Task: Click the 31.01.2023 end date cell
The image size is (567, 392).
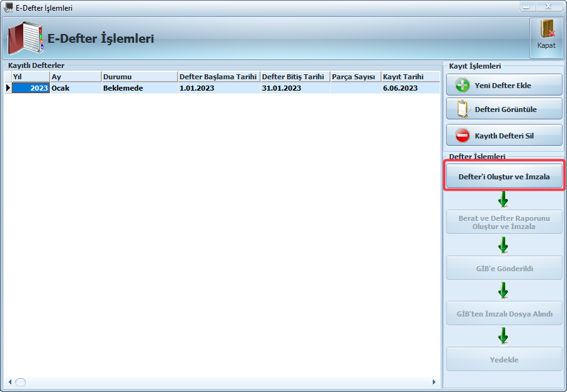Action: (x=295, y=88)
